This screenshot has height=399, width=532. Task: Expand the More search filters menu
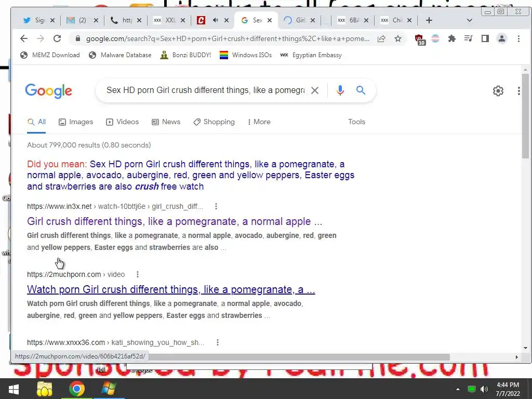259,122
